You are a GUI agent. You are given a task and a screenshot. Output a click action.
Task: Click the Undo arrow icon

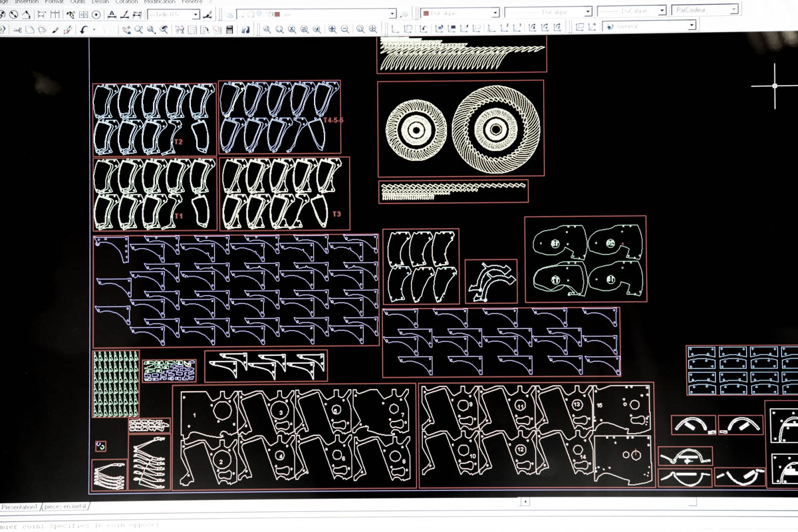pyautogui.click(x=82, y=30)
